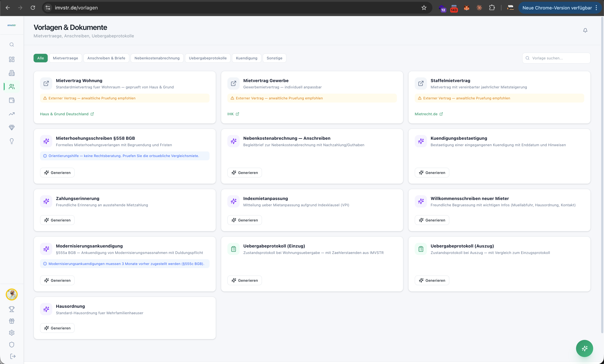
Task: Switch to Uebergabeprotokolle filter tab
Action: (x=208, y=58)
